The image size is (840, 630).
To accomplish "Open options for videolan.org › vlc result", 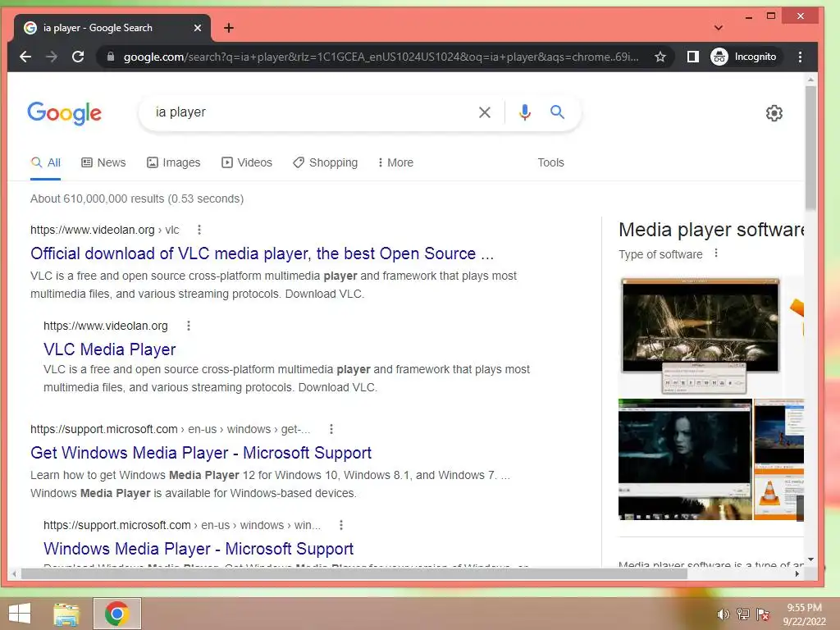I will pos(199,230).
